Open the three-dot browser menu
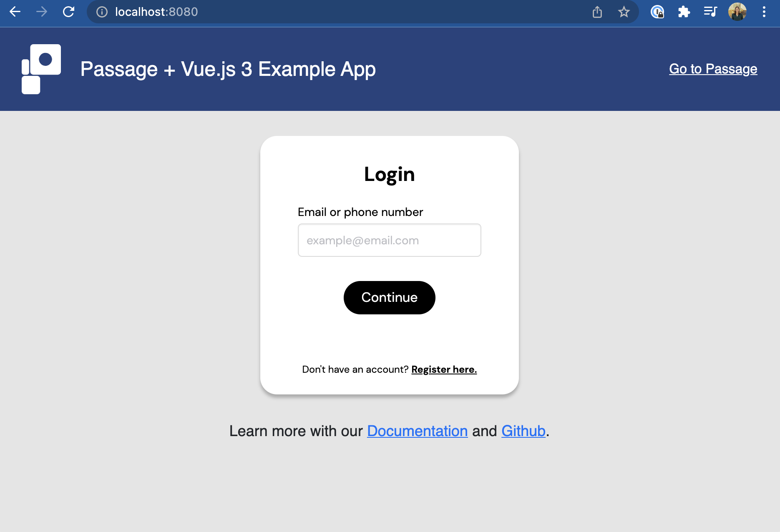The width and height of the screenshot is (780, 532). (764, 12)
